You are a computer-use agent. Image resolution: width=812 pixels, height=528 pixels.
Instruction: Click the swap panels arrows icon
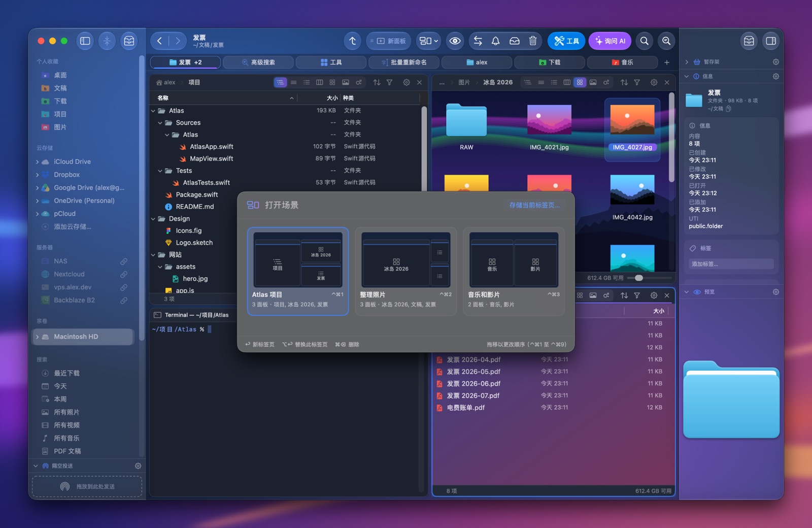coord(478,41)
